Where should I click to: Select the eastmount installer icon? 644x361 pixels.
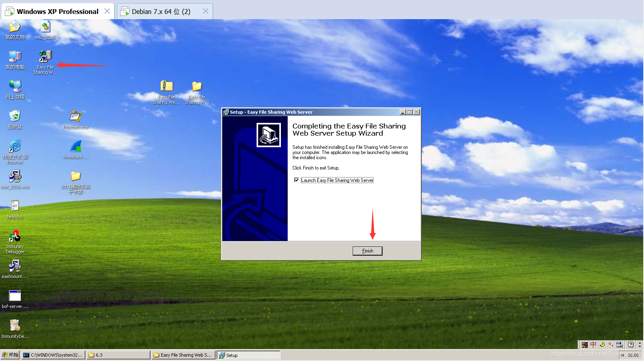15,269
